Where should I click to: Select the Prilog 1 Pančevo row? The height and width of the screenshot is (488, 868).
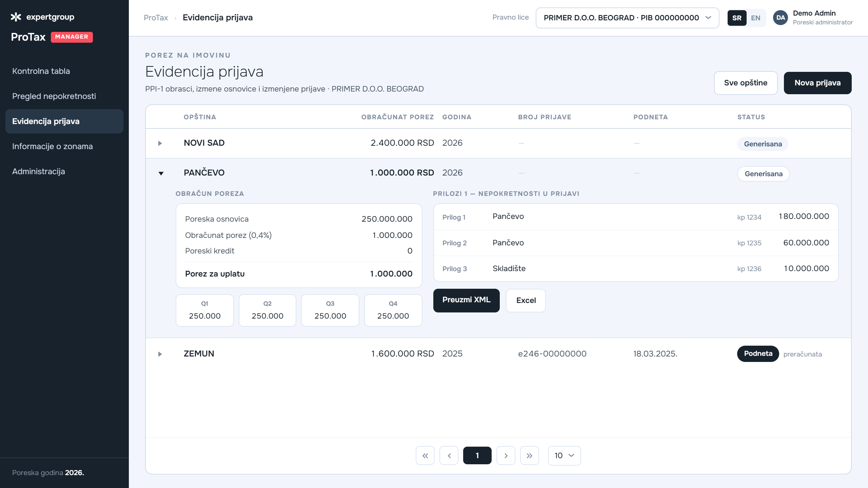636,217
